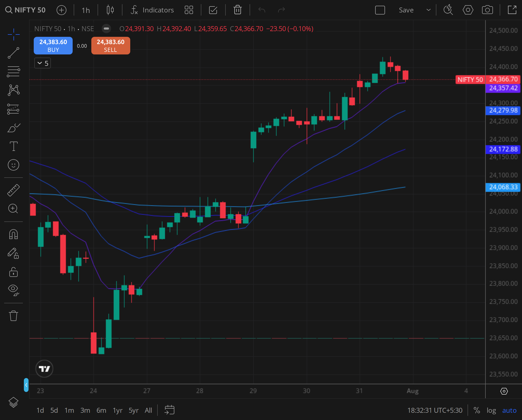Collapse the indicator legend showing 5

click(43, 63)
